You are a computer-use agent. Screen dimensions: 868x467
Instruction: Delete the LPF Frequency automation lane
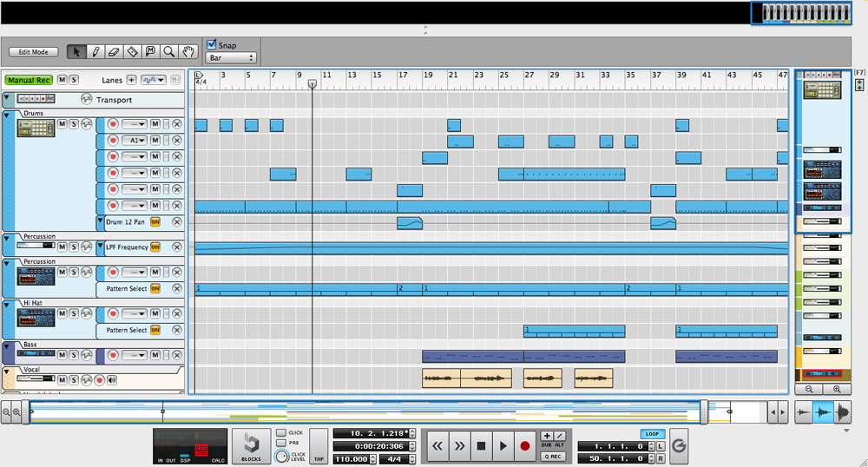(x=176, y=247)
